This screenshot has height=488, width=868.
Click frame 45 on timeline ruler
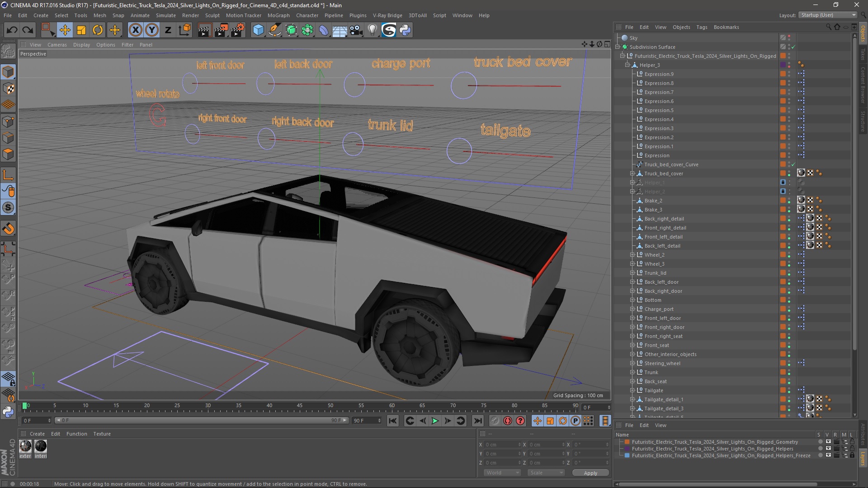tap(300, 407)
